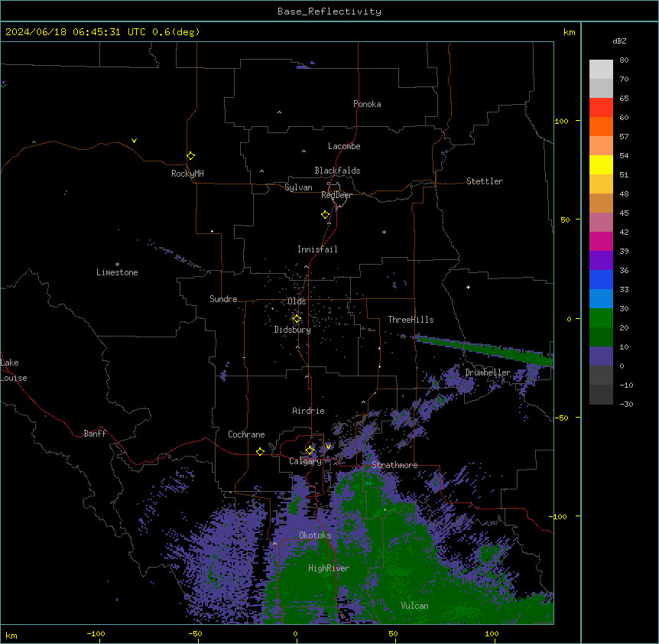
Task: Click the RedDeer city label
Action: coord(336,195)
